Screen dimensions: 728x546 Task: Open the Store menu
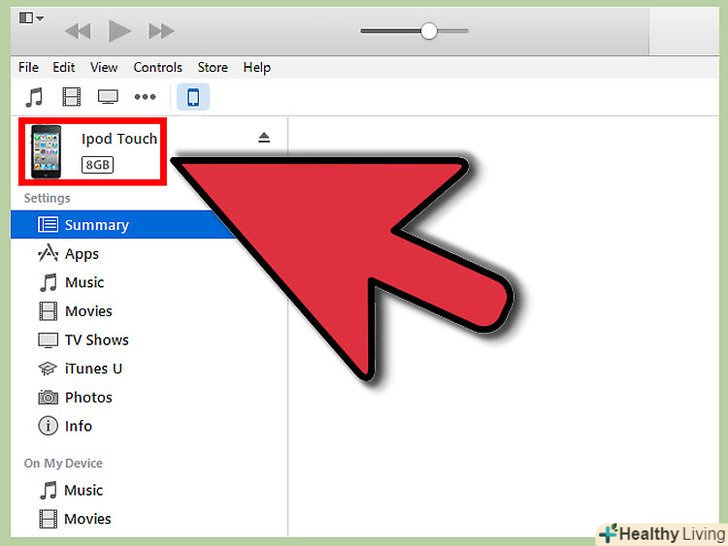[x=213, y=67]
